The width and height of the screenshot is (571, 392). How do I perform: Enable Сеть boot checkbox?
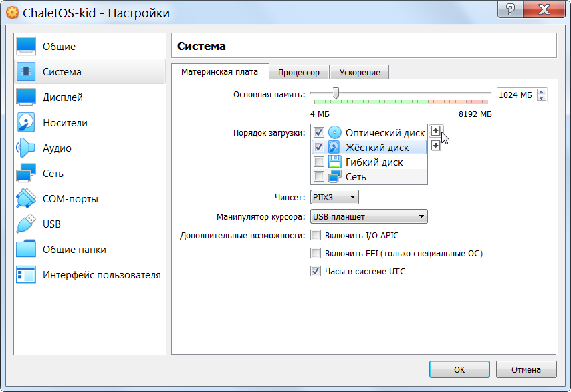[x=319, y=177]
